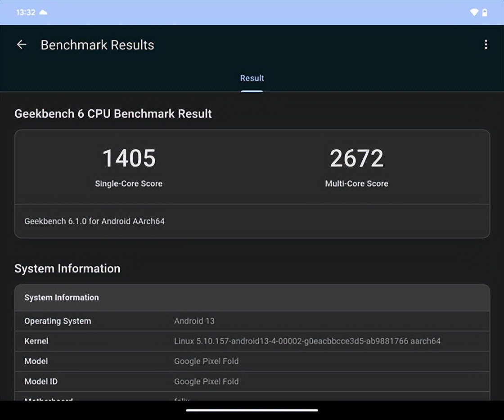Open the three-dot overflow menu
This screenshot has height=420, width=504.
coord(486,45)
